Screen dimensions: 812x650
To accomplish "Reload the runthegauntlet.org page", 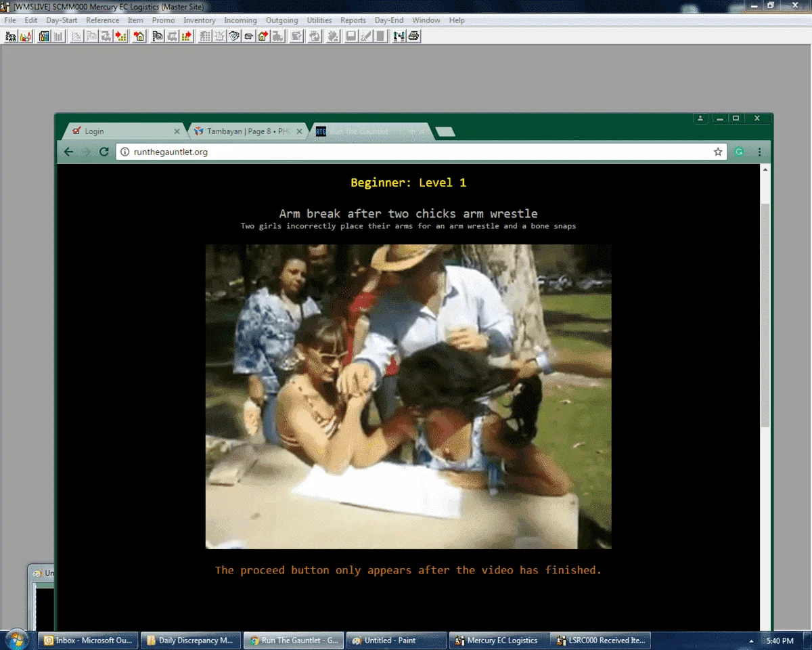I will coord(104,152).
